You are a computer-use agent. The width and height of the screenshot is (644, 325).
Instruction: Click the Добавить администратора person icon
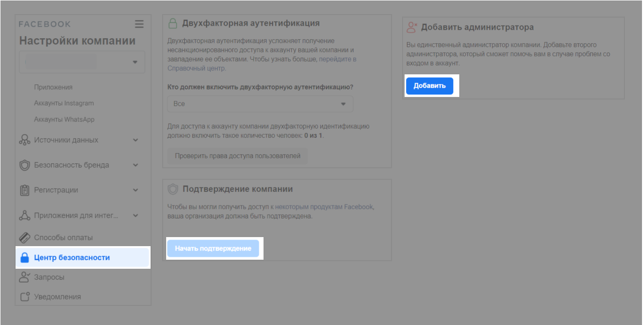(412, 27)
